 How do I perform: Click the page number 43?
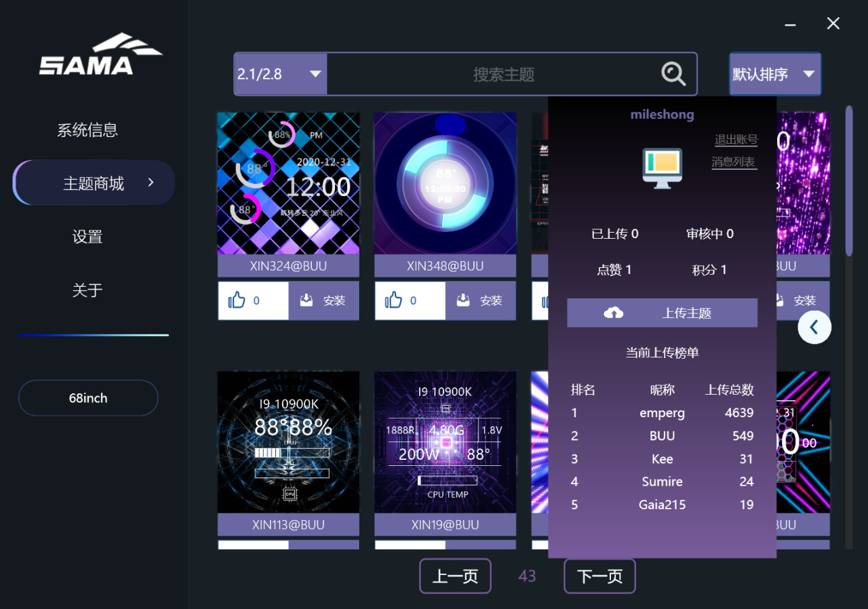[x=527, y=576]
